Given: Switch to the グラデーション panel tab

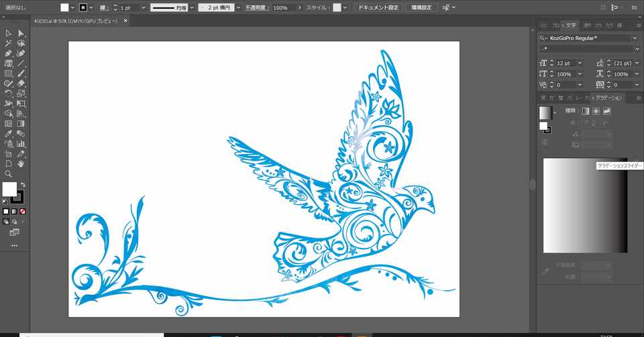Looking at the screenshot, I should coord(608,98).
